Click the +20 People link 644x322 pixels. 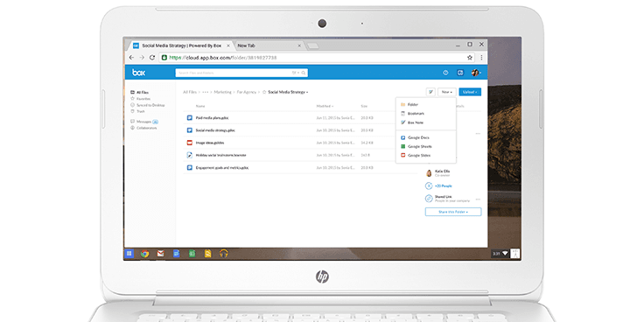coord(443,186)
